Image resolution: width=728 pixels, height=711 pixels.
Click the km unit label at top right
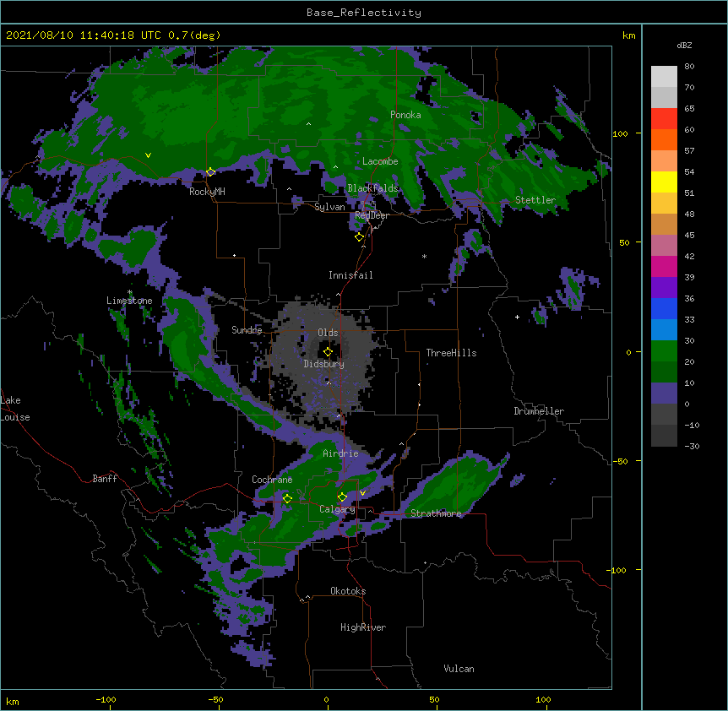click(x=628, y=35)
